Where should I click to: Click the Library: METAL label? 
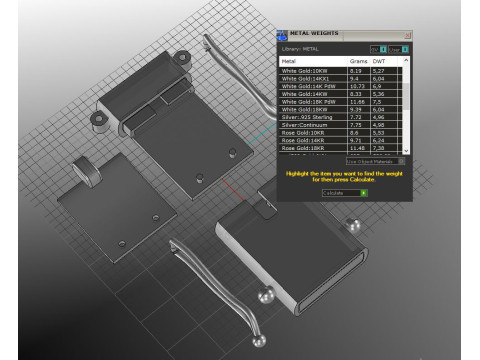click(300, 49)
